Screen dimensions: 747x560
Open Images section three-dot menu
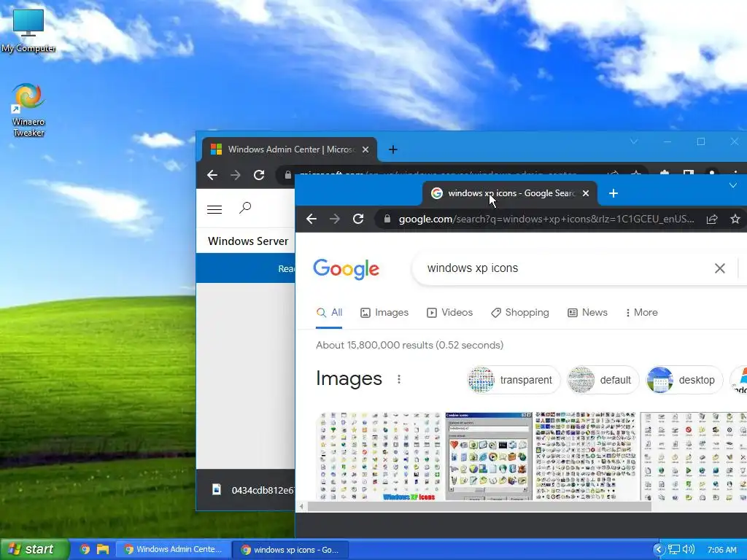[x=399, y=379]
